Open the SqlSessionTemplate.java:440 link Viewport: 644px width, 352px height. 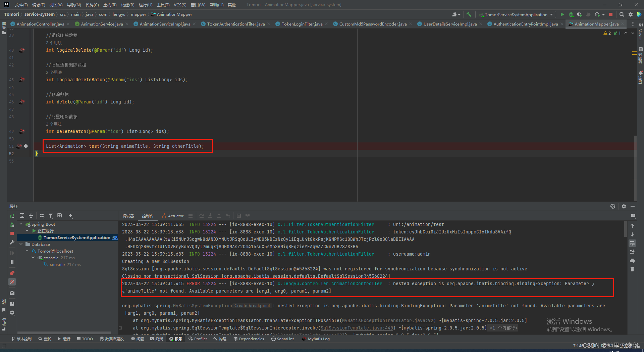coord(357,328)
